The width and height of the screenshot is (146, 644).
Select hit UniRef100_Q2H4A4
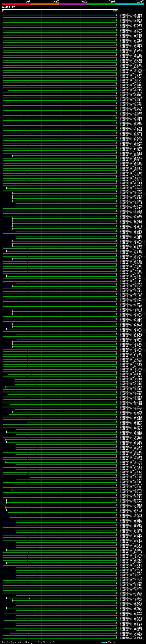[x=131, y=35]
